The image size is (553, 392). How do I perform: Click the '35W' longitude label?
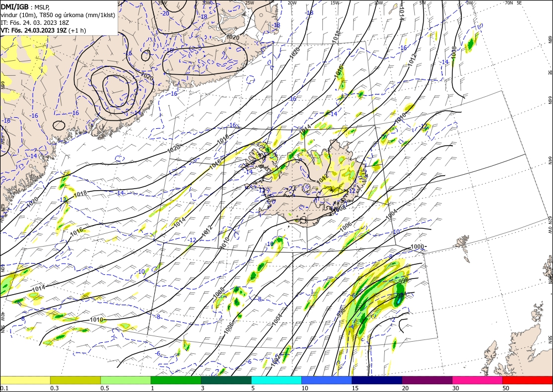(162, 2)
